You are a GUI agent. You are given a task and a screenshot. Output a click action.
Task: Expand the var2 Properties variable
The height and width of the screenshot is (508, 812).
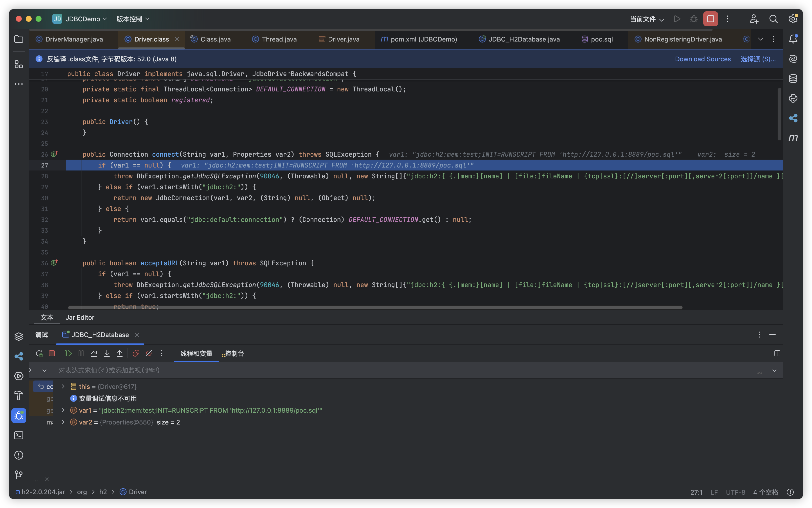[63, 422]
